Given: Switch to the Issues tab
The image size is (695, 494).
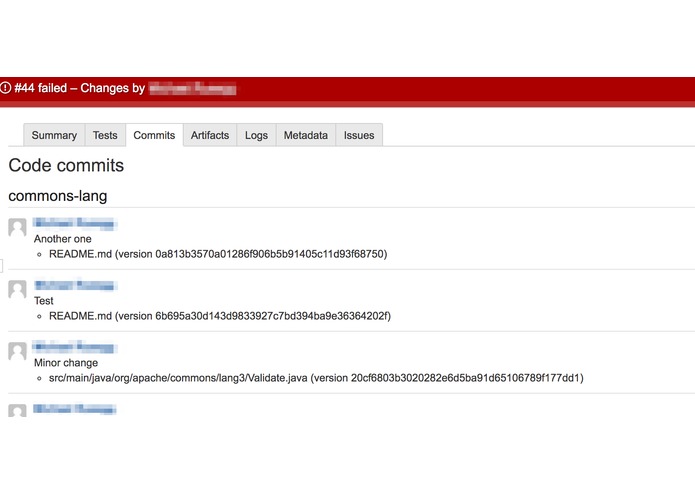Looking at the screenshot, I should (x=359, y=135).
